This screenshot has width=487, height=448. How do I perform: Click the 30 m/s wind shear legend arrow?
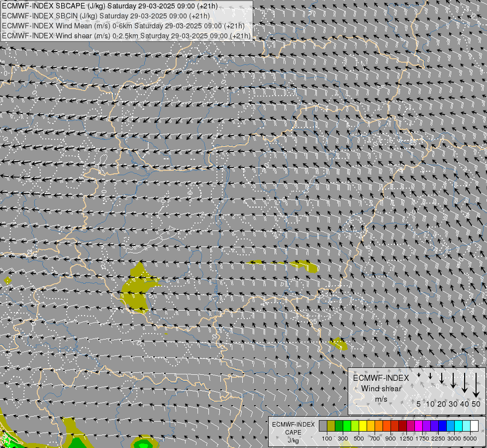point(453,380)
